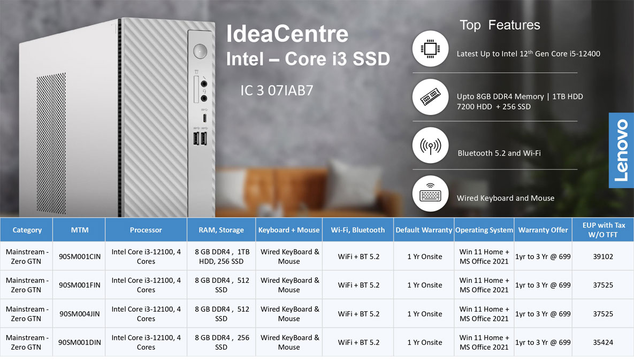Click "Wired KeyBoard & Mouse" in the 90SM004JIN row

[x=289, y=314]
